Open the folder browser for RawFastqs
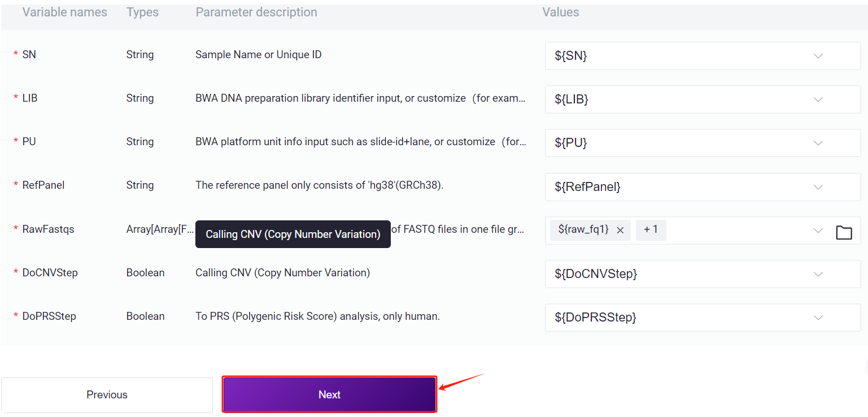The width and height of the screenshot is (868, 417). [844, 232]
